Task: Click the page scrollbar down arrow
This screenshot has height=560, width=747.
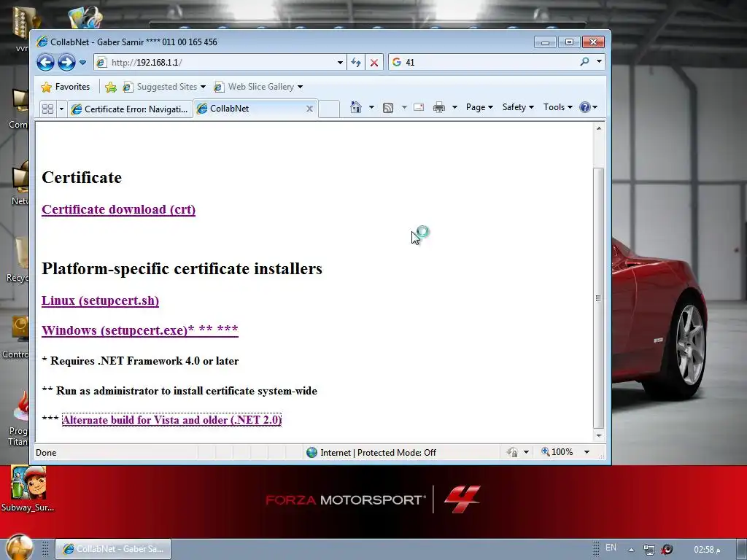Action: (x=599, y=436)
